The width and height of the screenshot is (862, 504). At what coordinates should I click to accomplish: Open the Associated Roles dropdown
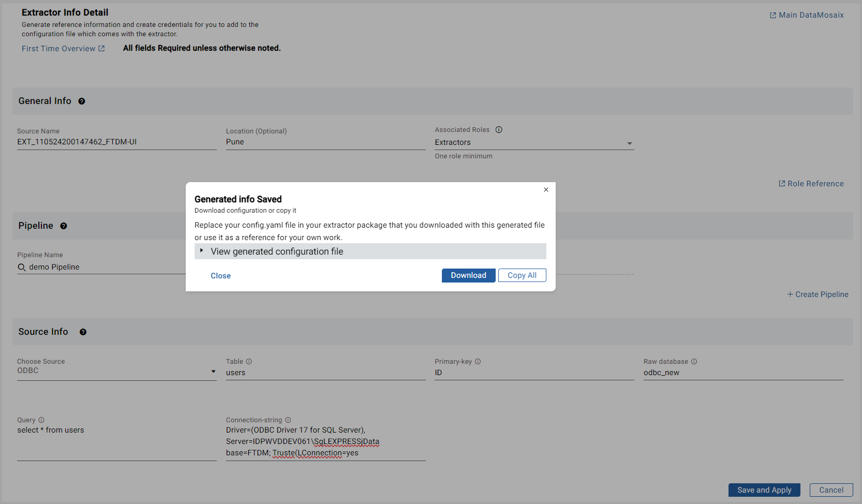629,143
